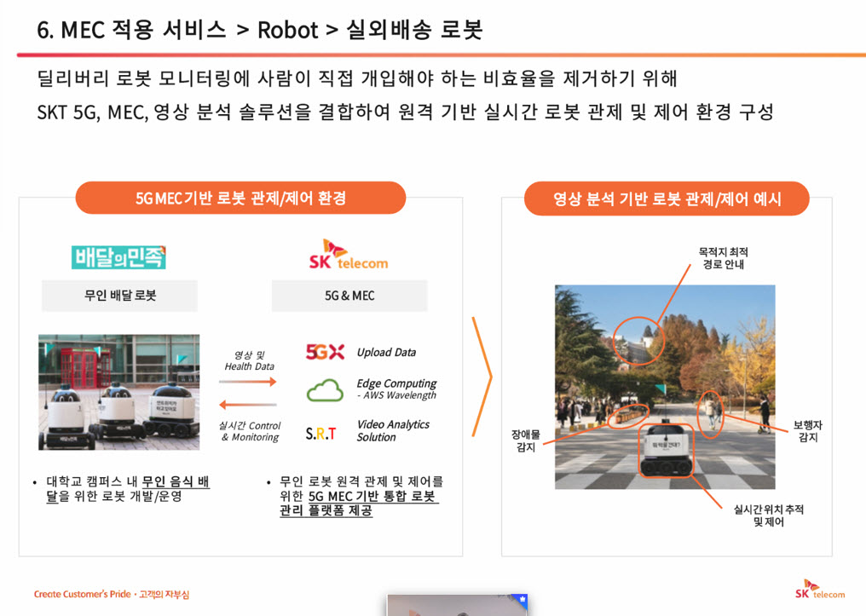
Task: Click the 보행자 감지 annotation
Action: pos(807,430)
